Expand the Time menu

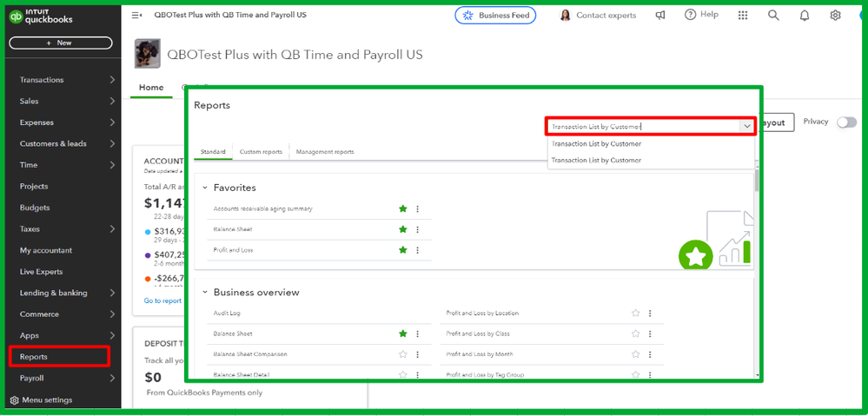tap(112, 165)
